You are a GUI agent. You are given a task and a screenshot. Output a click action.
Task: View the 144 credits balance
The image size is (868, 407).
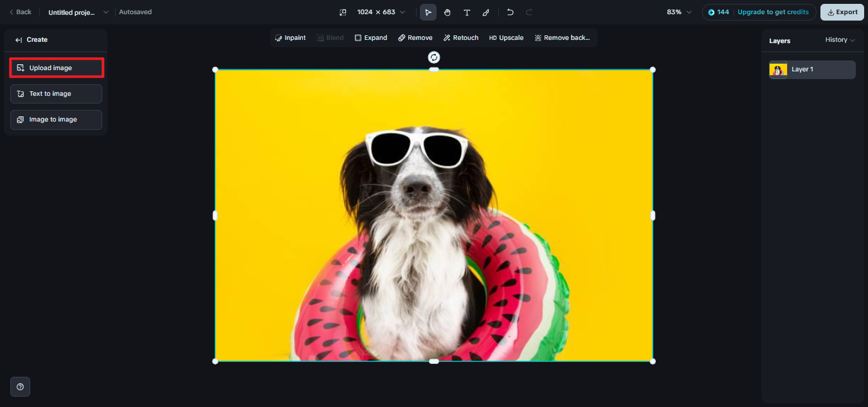click(719, 12)
